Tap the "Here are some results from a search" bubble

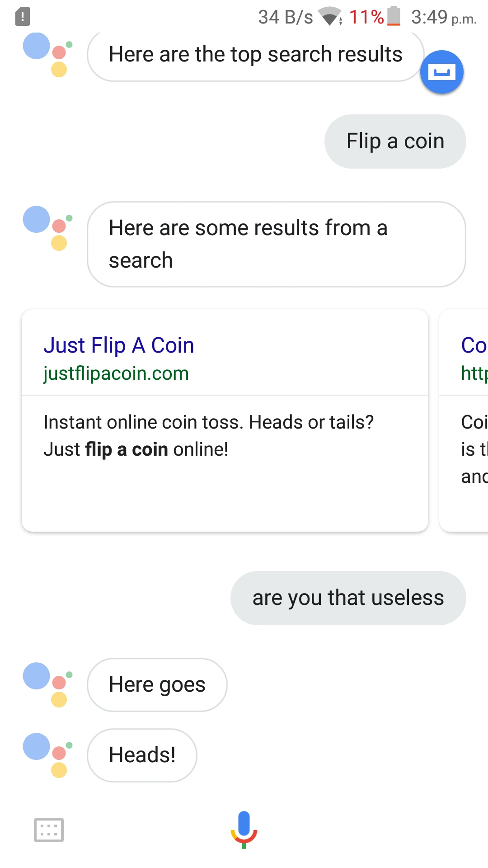pyautogui.click(x=277, y=244)
